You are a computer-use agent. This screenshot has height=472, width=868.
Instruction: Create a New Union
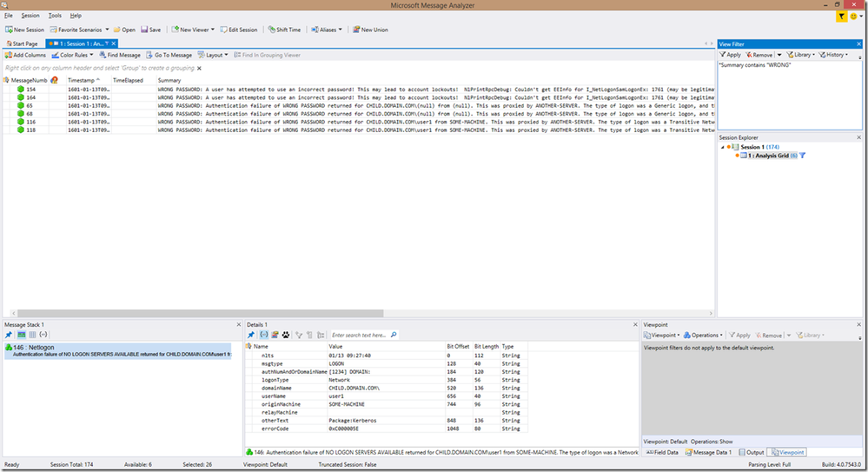coord(370,30)
